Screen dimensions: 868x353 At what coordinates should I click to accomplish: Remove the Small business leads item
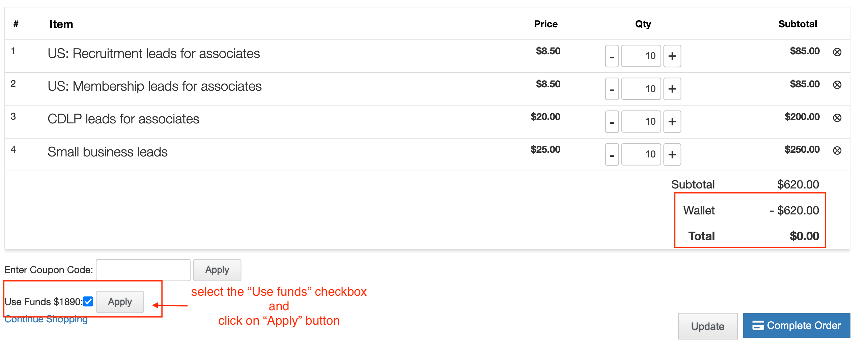(837, 150)
